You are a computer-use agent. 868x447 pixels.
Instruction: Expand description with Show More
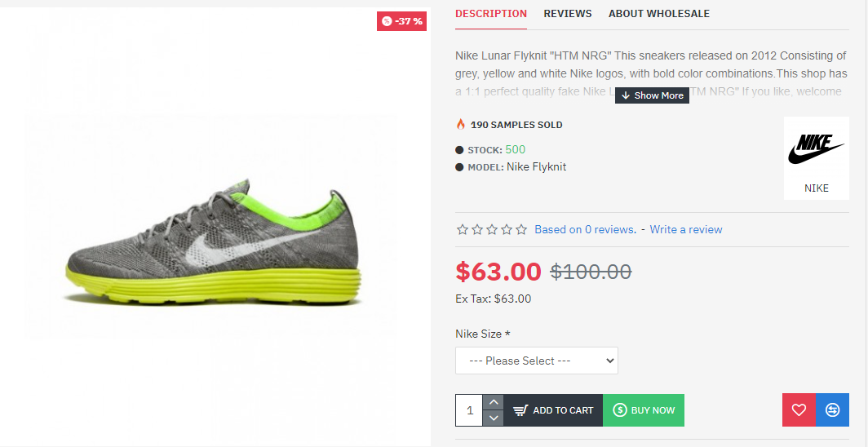pos(652,95)
